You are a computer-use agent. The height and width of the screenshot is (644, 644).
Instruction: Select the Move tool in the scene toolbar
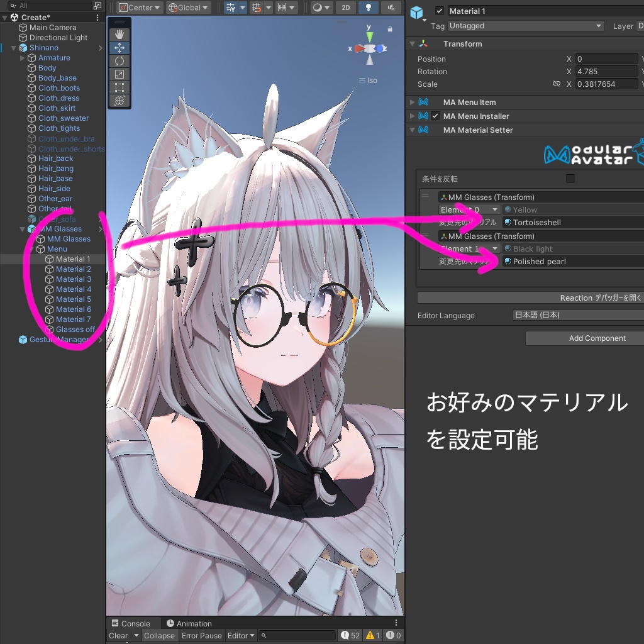click(x=119, y=47)
